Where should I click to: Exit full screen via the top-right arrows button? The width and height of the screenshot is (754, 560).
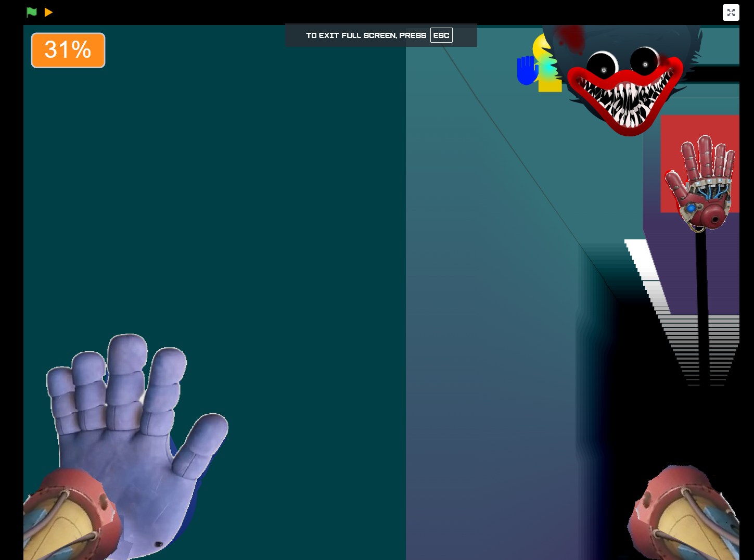(731, 12)
